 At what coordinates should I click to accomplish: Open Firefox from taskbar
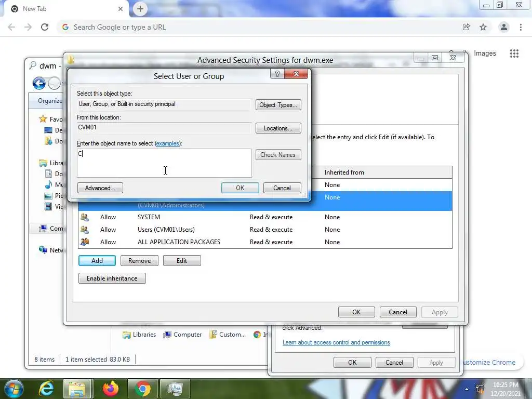pos(111,389)
